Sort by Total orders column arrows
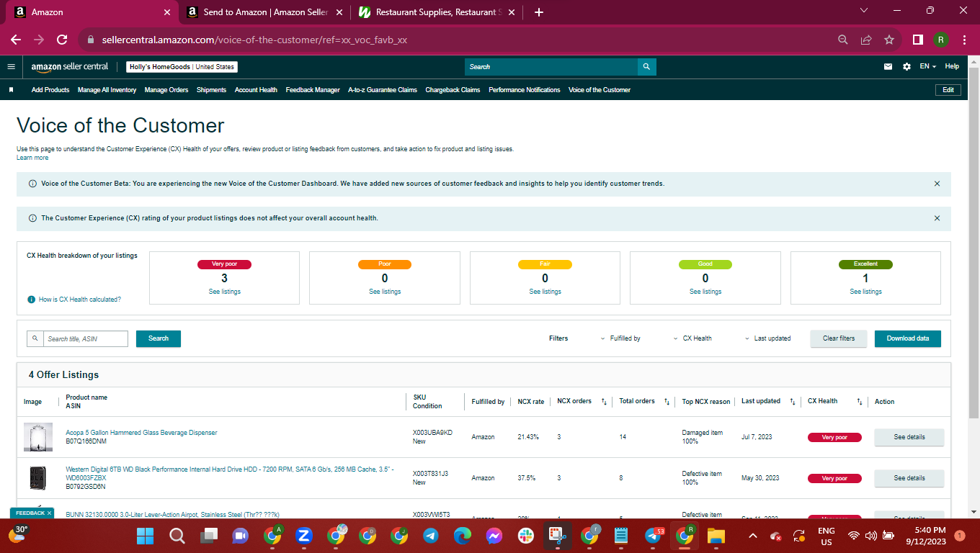The height and width of the screenshot is (553, 980). [667, 402]
